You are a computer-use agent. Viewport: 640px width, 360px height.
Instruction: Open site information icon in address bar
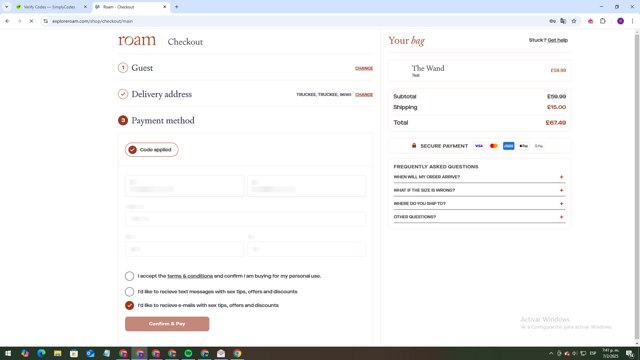45,21
